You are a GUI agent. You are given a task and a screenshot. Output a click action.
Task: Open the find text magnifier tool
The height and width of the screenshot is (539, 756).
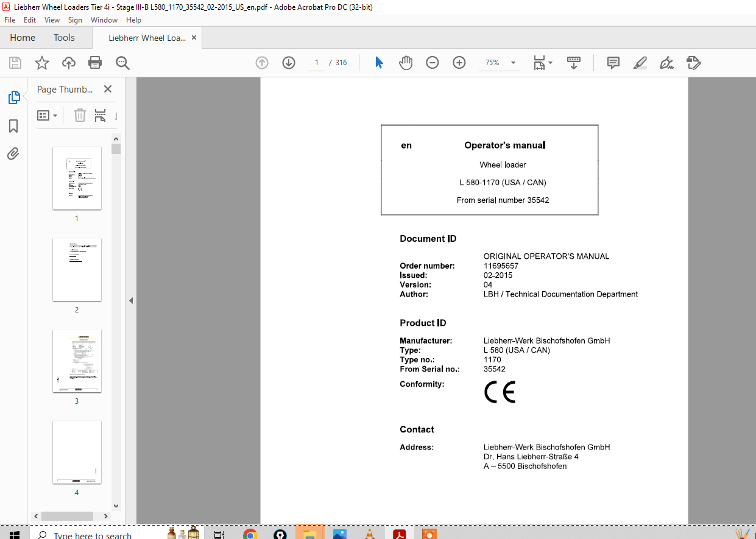[x=122, y=63]
